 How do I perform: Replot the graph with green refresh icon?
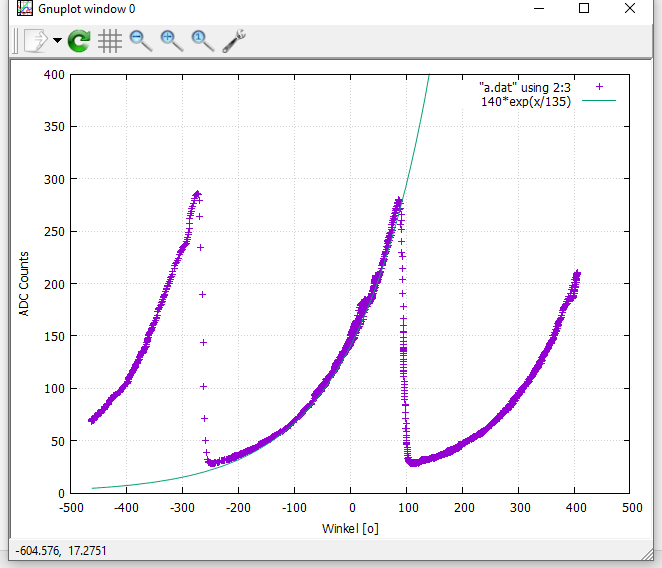79,41
